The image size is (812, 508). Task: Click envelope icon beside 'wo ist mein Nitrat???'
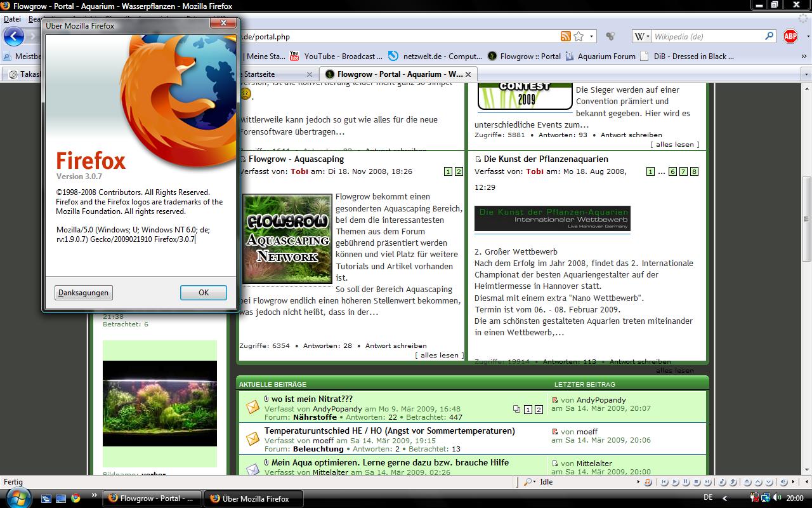tap(252, 407)
